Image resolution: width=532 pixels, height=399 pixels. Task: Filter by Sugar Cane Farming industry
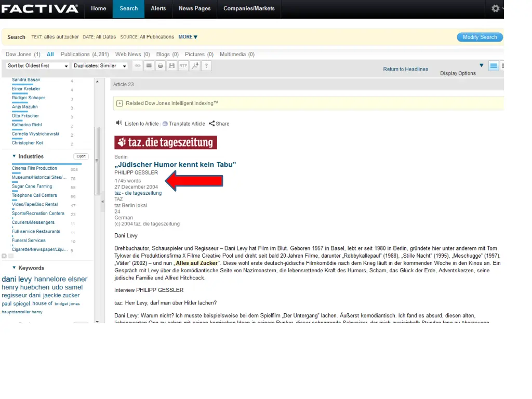(32, 187)
